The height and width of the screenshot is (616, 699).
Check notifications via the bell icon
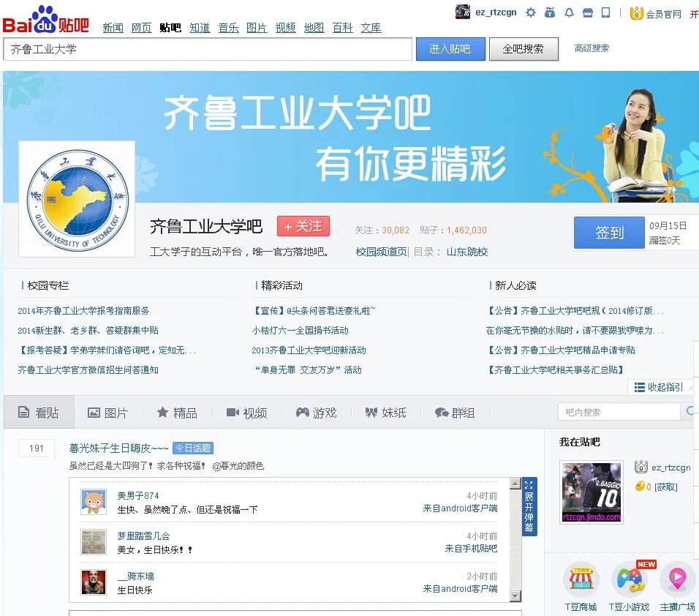pyautogui.click(x=569, y=12)
